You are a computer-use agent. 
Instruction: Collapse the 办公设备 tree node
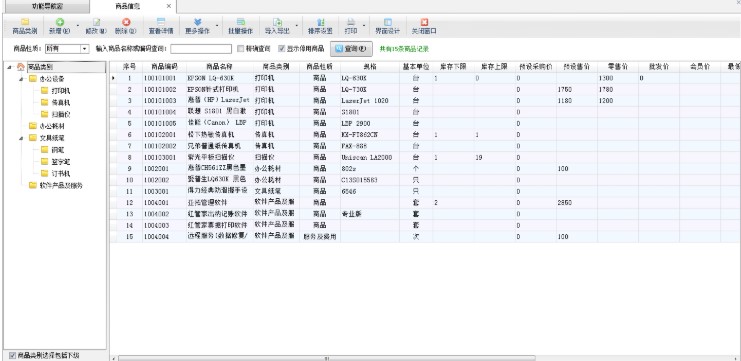point(21,79)
